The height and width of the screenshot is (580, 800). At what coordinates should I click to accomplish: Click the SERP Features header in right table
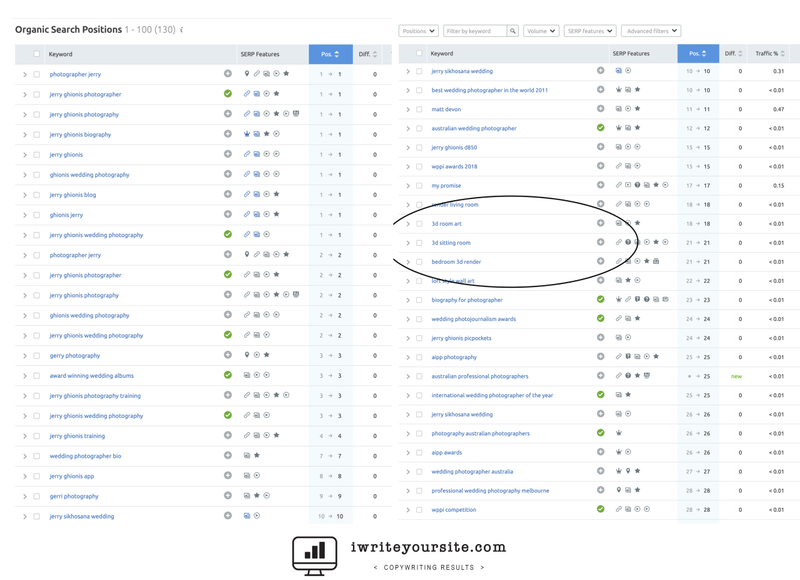[x=631, y=54]
